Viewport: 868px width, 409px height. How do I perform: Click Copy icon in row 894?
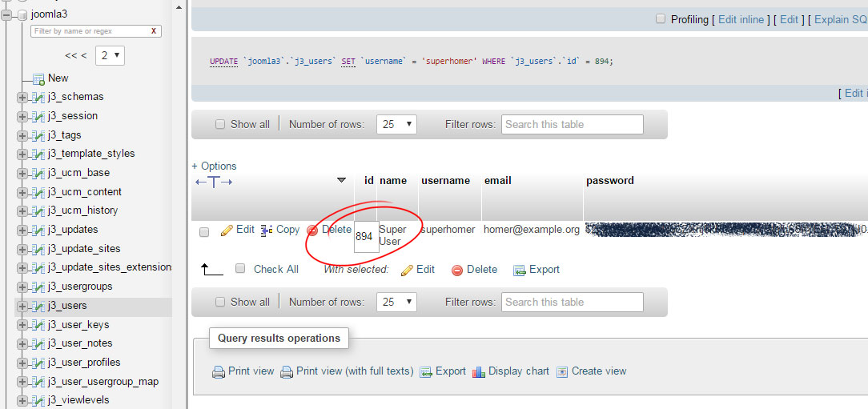[x=267, y=231]
